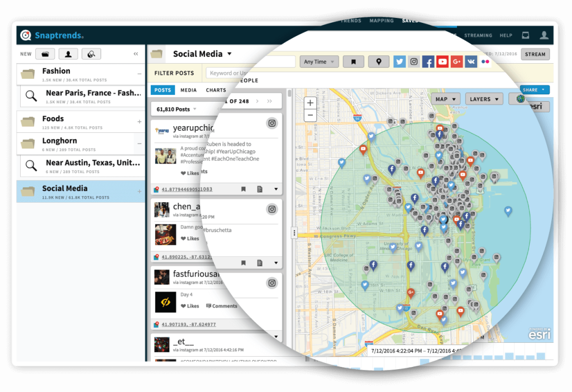Click the globe basemap button on the map
Image resolution: width=572 pixels, height=392 pixels.
(521, 99)
